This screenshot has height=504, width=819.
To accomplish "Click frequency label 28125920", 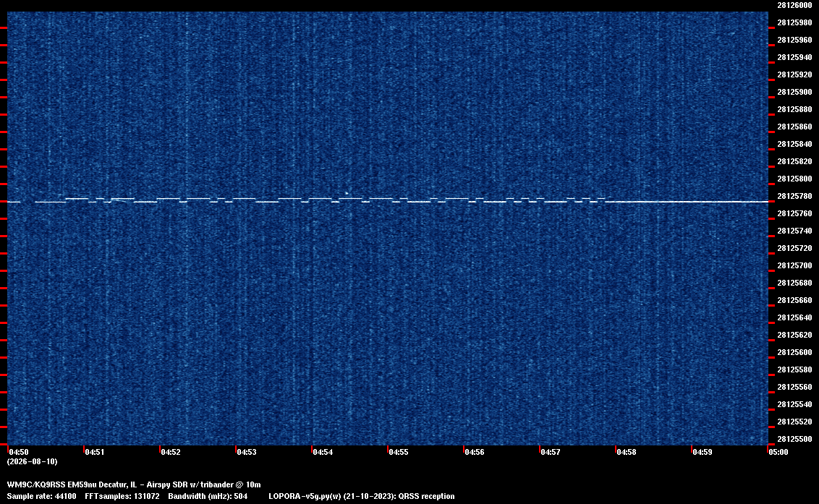I will tap(794, 74).
